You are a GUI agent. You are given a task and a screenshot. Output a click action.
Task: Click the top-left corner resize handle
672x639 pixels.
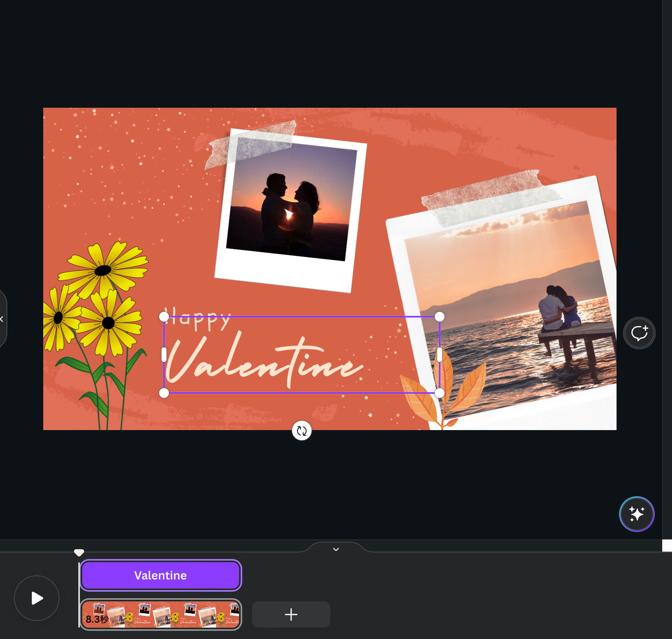164,317
